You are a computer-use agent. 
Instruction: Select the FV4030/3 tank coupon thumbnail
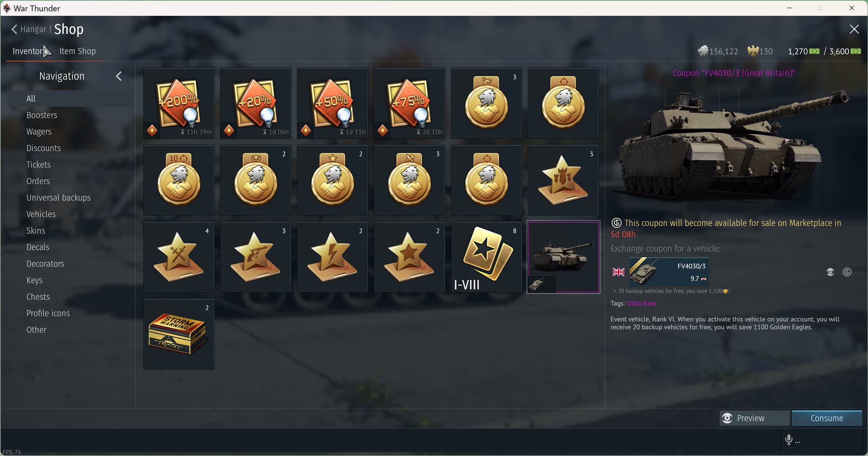click(x=563, y=257)
